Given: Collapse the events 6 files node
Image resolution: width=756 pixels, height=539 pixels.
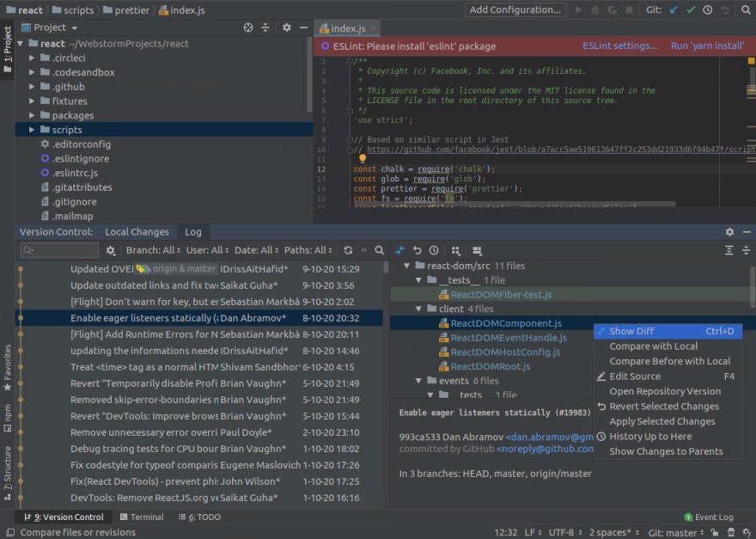Looking at the screenshot, I should click(x=418, y=381).
